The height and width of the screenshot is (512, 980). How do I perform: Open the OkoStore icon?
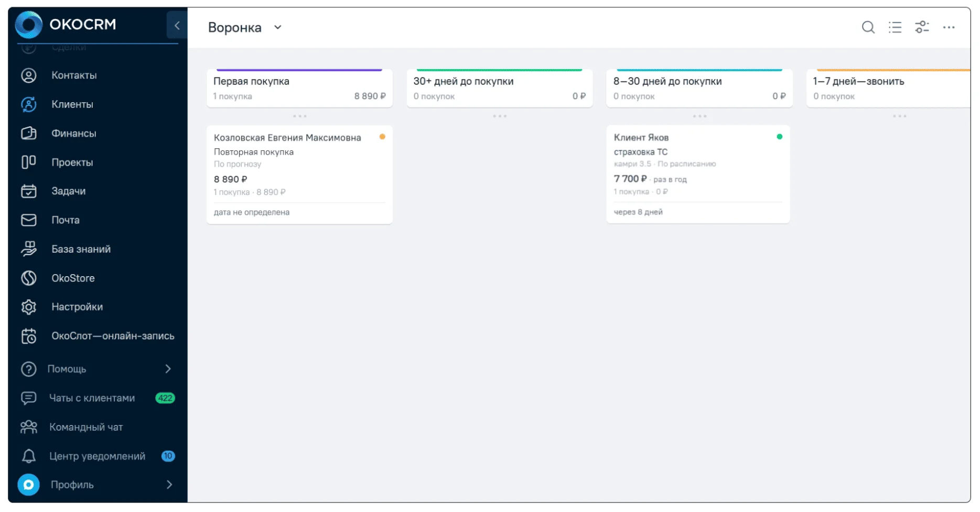[x=29, y=278]
